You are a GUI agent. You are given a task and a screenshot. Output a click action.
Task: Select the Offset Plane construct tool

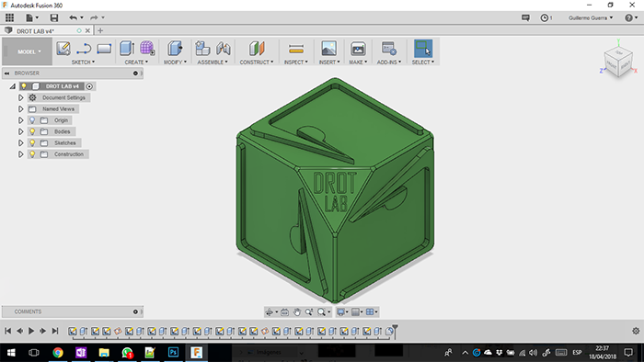click(257, 49)
